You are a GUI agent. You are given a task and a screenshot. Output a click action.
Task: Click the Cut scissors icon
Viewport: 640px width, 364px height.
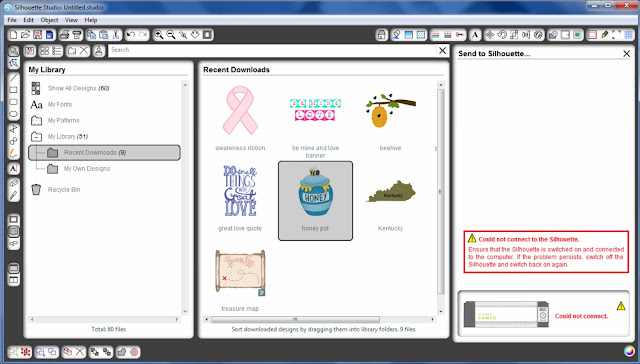click(116, 35)
